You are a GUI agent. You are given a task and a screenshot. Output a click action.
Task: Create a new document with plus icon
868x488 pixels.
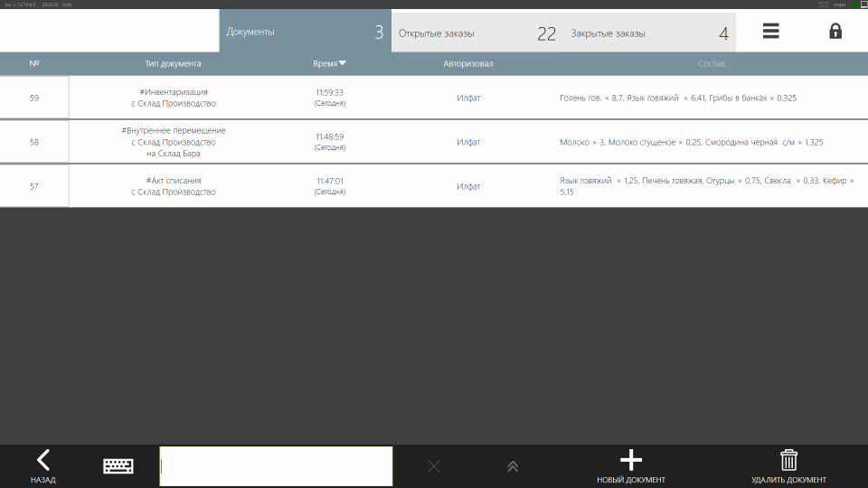point(630,466)
